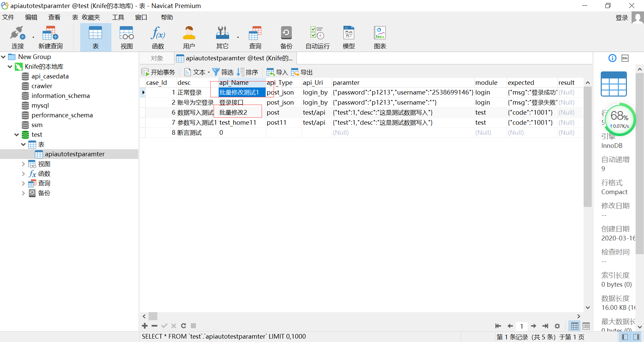Open the 帮助 help menu

click(167, 17)
